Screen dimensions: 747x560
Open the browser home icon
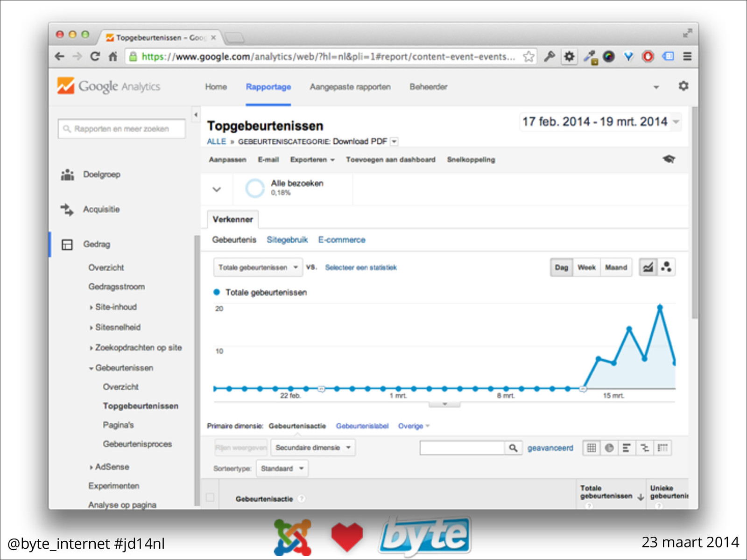pos(113,56)
